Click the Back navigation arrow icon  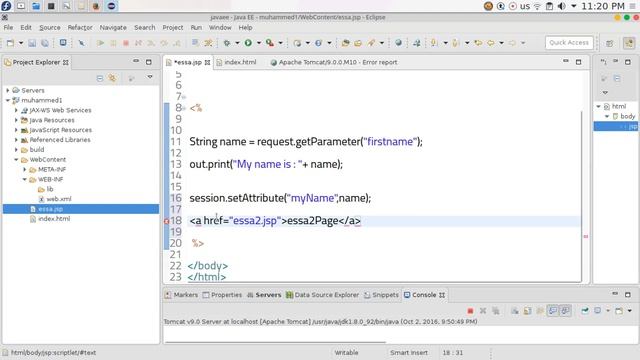[491, 43]
